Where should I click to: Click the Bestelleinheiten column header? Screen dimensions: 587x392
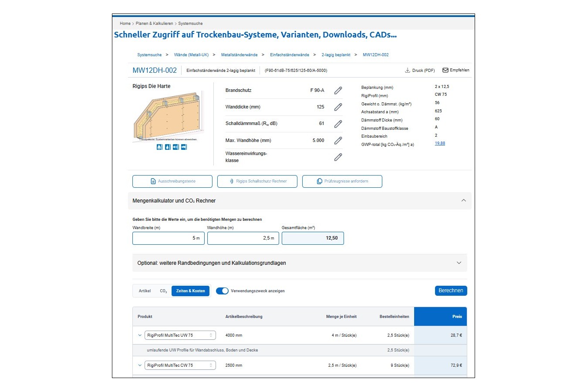(x=395, y=317)
